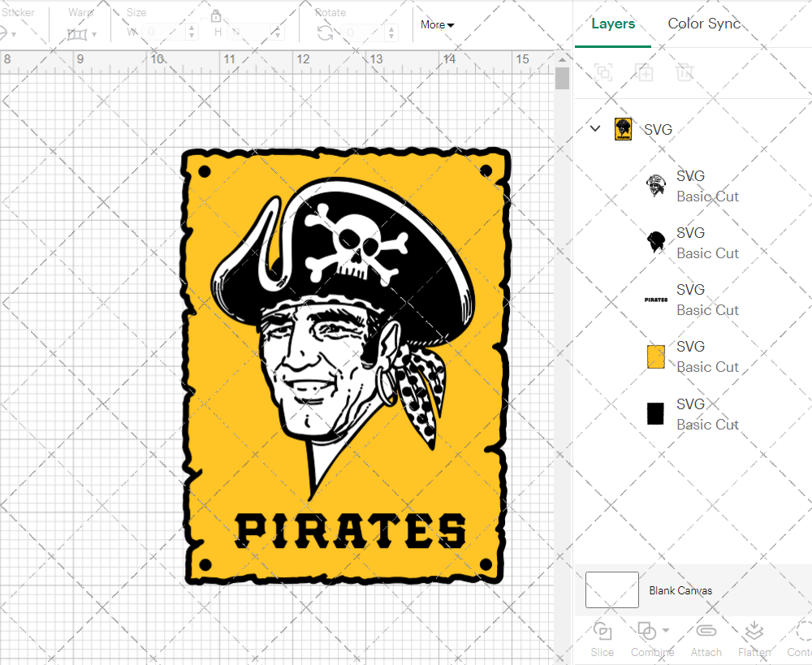
Task: Click the Combine tool
Action: pyautogui.click(x=652, y=640)
